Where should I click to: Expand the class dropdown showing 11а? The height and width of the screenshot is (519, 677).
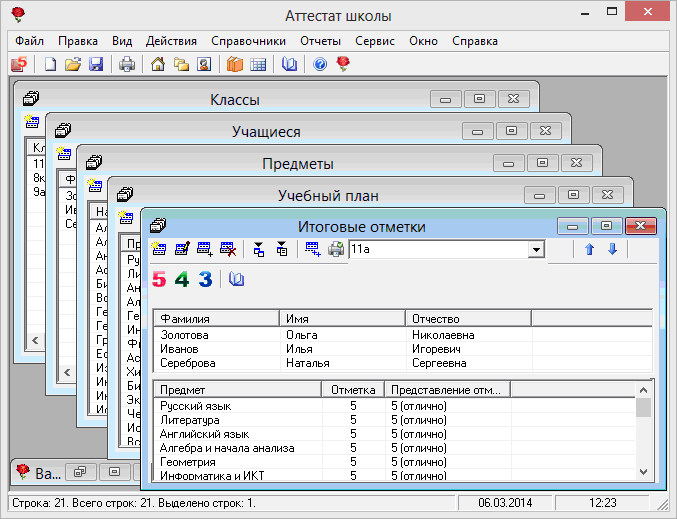536,250
